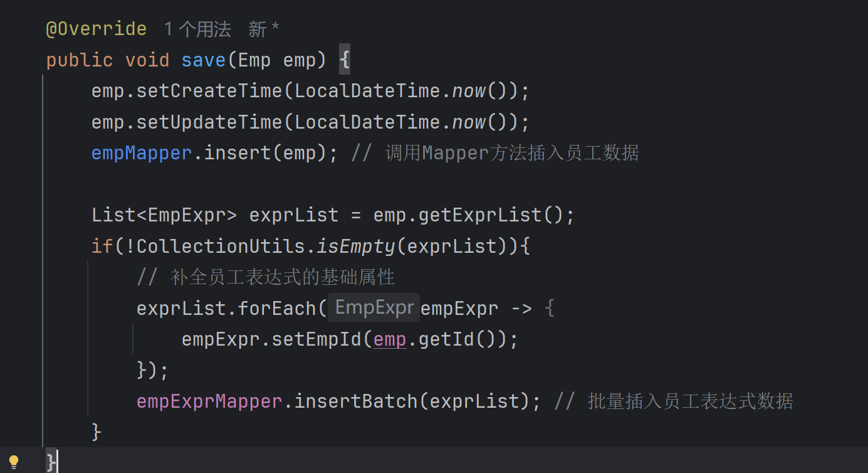Click the comment about calling the Mapper insert
Viewport: 868px width, 473px height.
click(x=495, y=152)
